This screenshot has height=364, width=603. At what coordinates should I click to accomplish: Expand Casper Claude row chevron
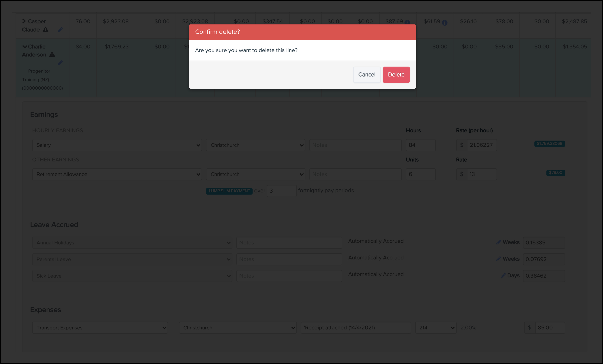[24, 21]
